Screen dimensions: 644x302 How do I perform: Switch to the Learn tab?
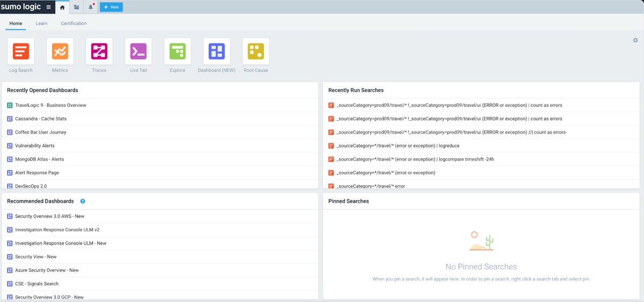[41, 24]
